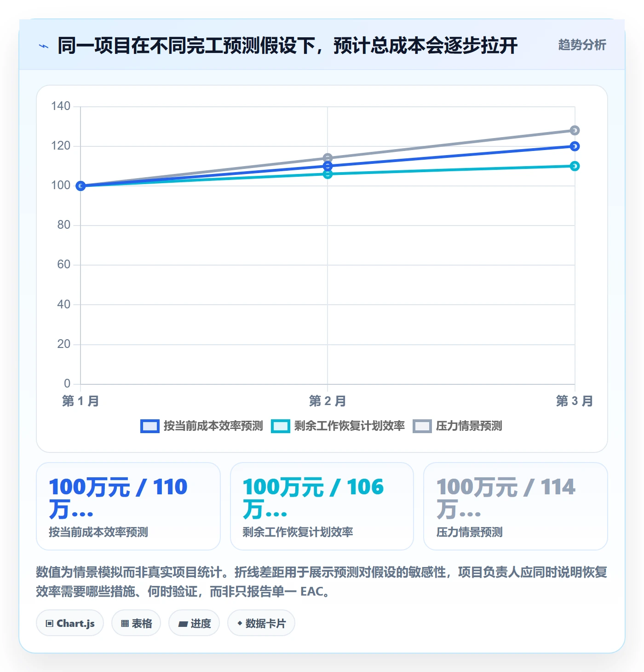Click the 120 y-axis value
Screen dimensions: 644x672
(x=61, y=146)
